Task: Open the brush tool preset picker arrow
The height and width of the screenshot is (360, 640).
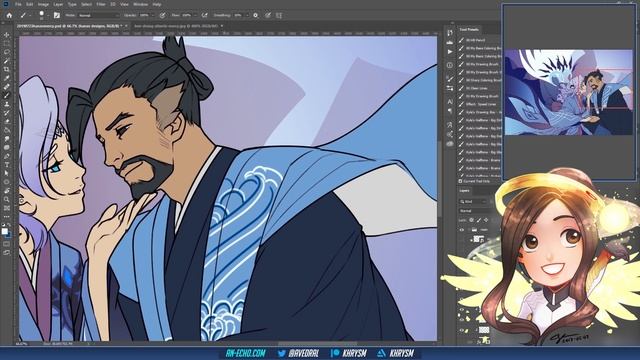Action: pos(29,15)
